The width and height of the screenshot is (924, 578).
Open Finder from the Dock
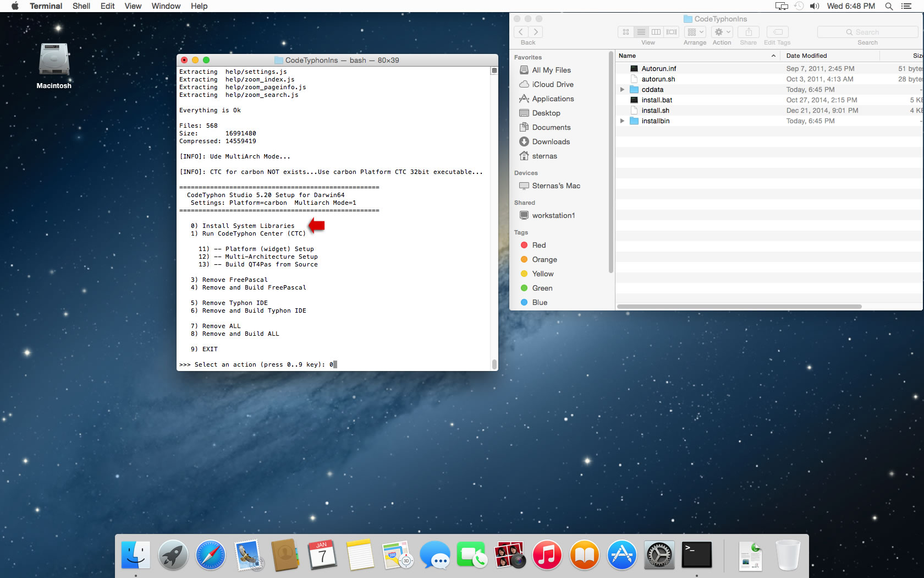135,554
